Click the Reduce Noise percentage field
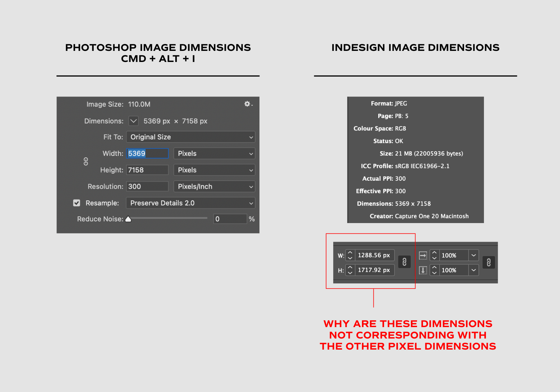Image resolution: width=560 pixels, height=392 pixels. (230, 219)
